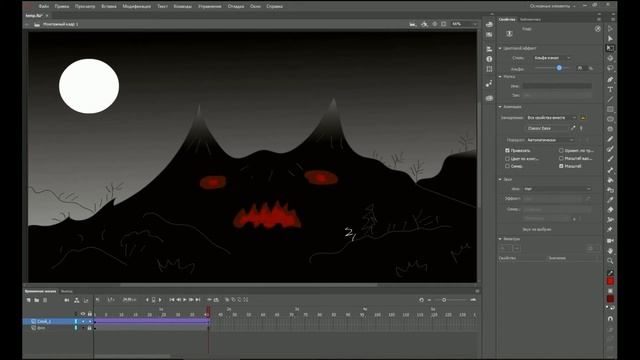This screenshot has height=360, width=640.
Task: Select the Text tool
Action: tap(610, 89)
